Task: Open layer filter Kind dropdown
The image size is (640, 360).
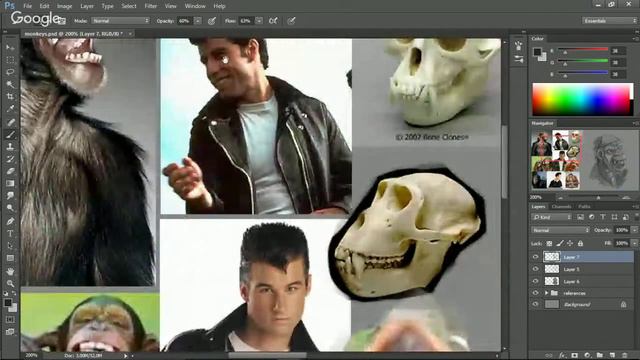Action: [x=552, y=218]
